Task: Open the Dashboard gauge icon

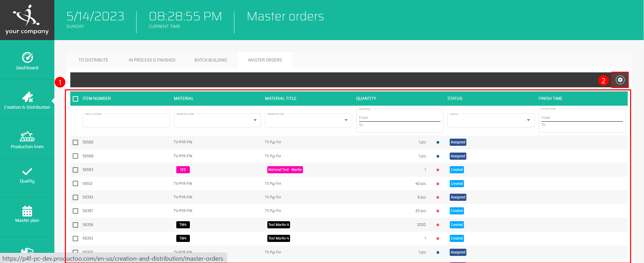Action: [27, 57]
